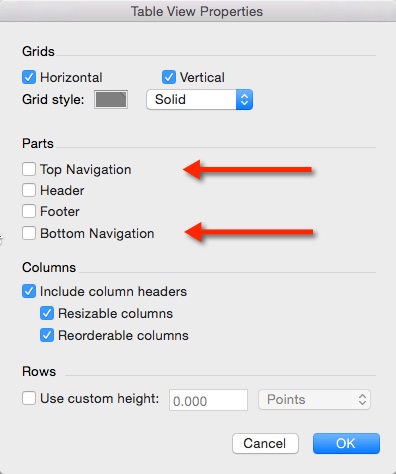Click the custom height value field
This screenshot has height=474, width=396.
pos(208,400)
